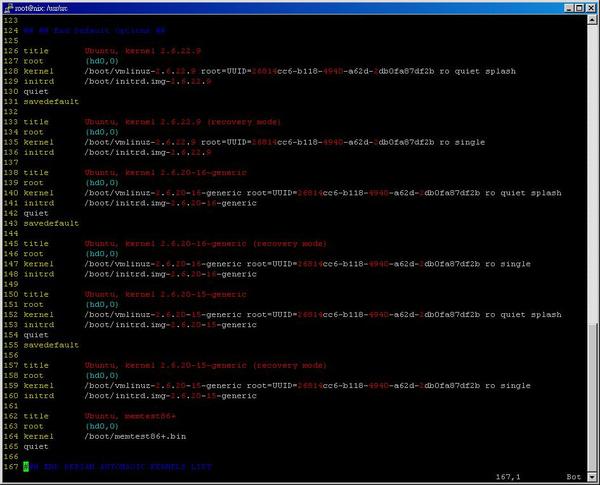Screen dimensions: 600x485
Task: Click '(recovery mode)' on line 133
Action: point(244,122)
